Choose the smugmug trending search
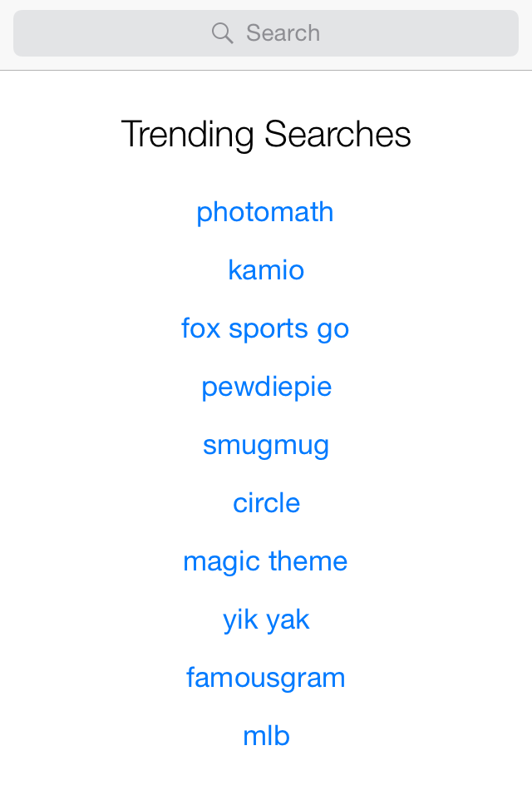Screen dimensions: 532x790 pyautogui.click(x=266, y=445)
